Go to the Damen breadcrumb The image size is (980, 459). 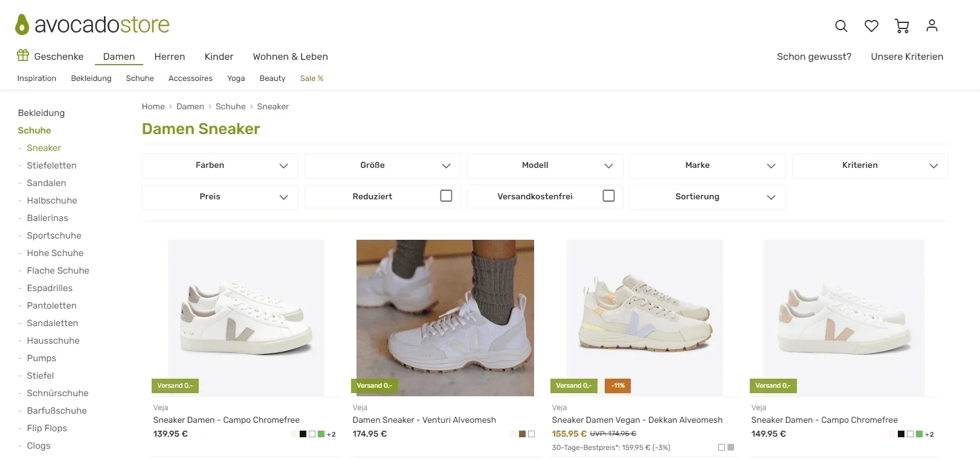(190, 106)
